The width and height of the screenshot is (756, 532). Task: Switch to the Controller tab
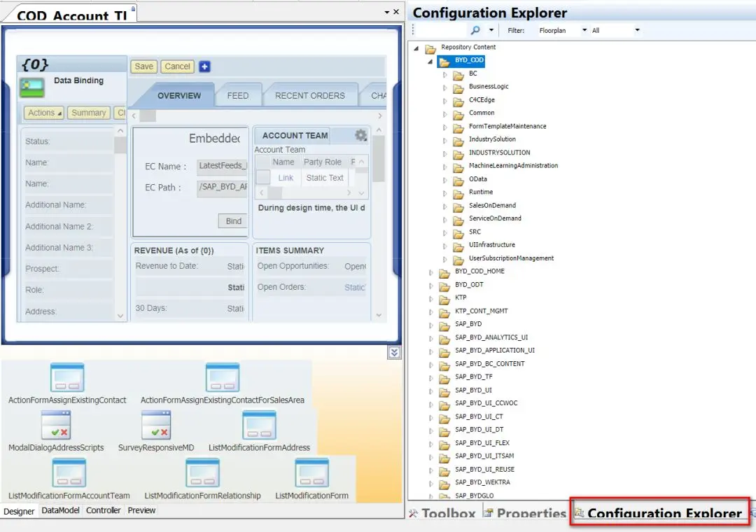(x=103, y=510)
